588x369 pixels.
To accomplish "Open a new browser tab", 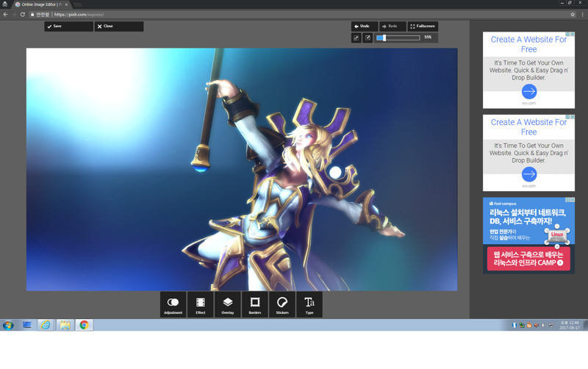I will [78, 5].
